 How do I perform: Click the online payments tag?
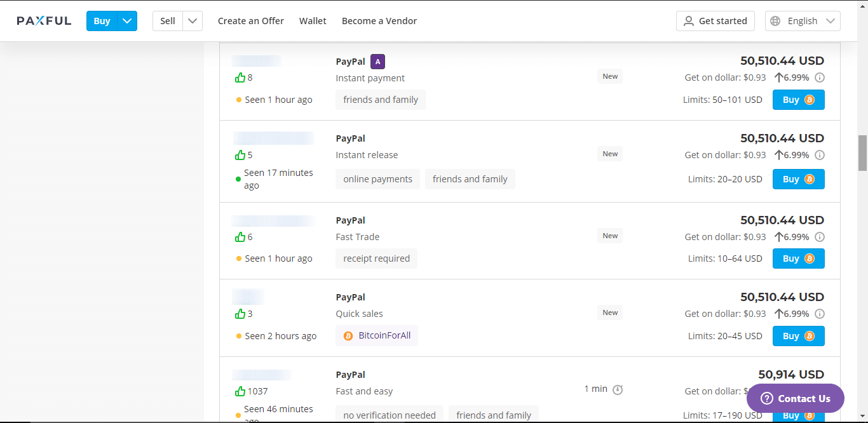377,179
